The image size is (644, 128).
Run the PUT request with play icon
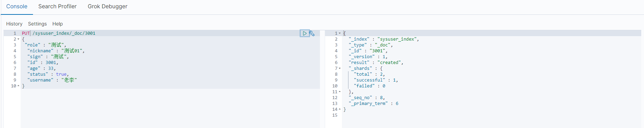click(x=304, y=33)
